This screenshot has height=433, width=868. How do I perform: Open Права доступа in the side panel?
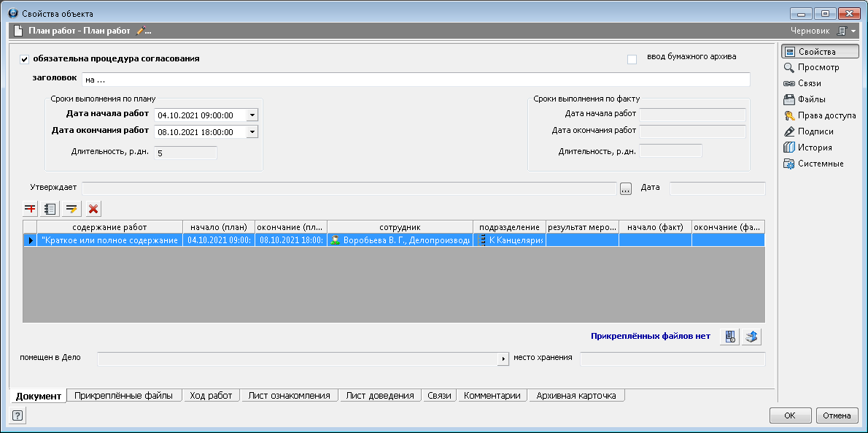click(x=819, y=115)
